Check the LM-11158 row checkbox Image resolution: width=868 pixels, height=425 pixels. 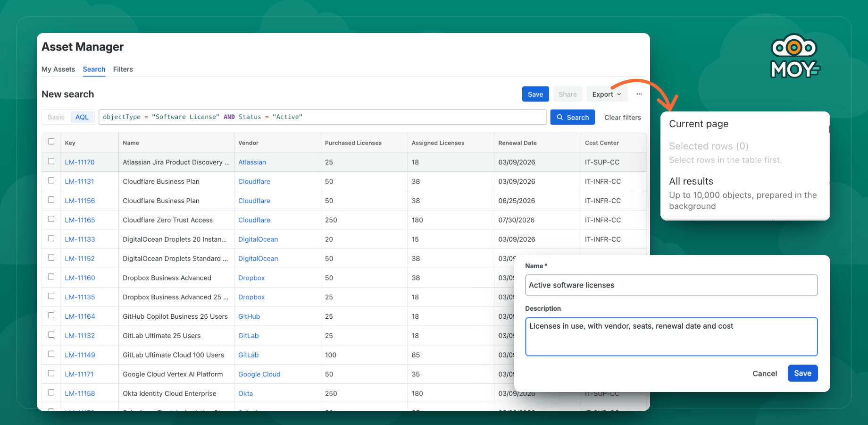click(51, 392)
